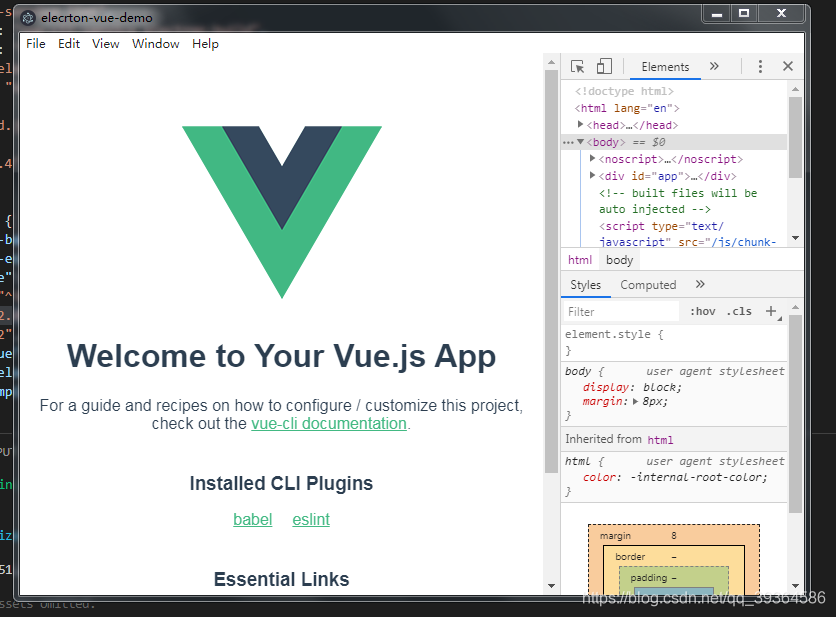Open the more DevTools tabs chevron
Image resolution: width=836 pixels, height=617 pixels.
714,66
